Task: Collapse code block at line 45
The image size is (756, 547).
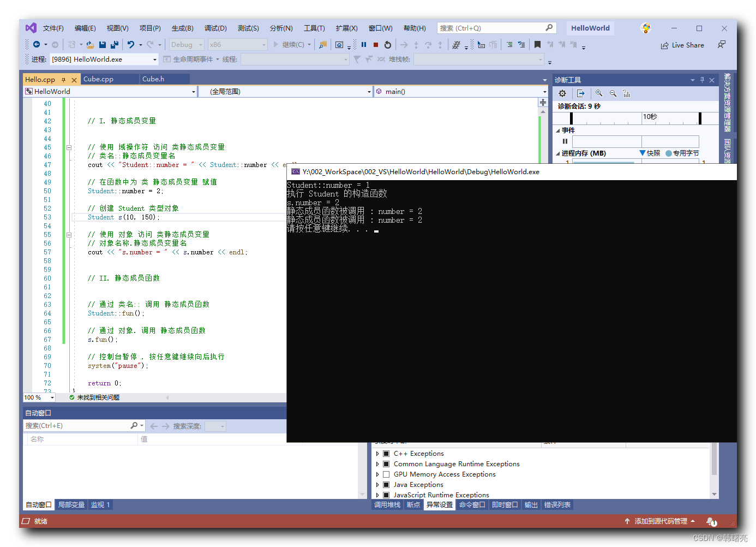Action: click(x=69, y=147)
